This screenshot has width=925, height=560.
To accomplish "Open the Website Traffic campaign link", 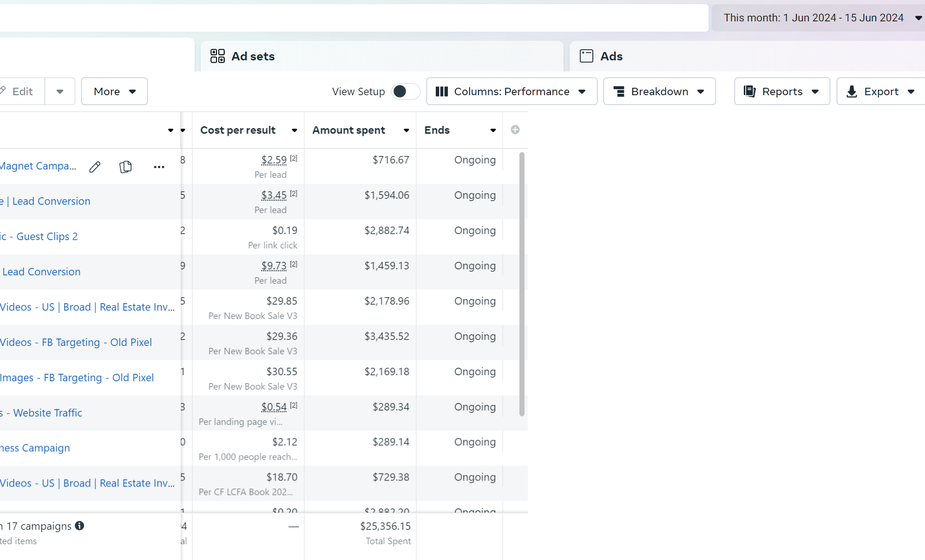I will click(41, 413).
